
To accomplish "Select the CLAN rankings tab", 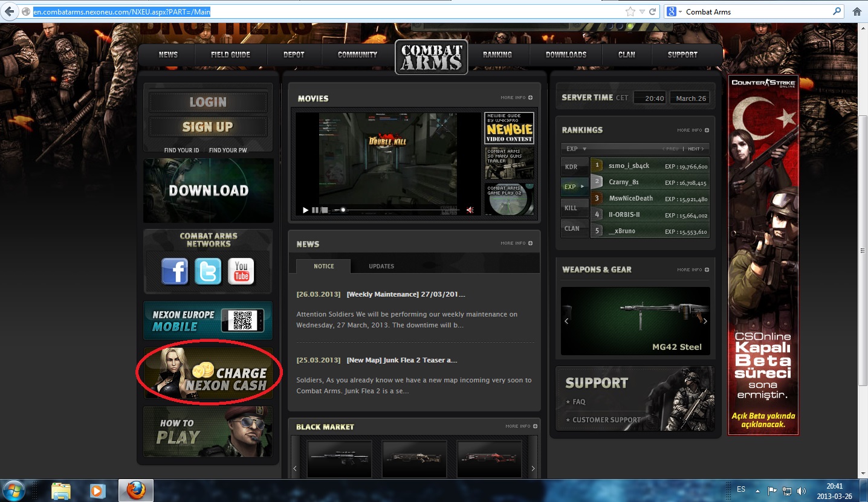I will 574,228.
